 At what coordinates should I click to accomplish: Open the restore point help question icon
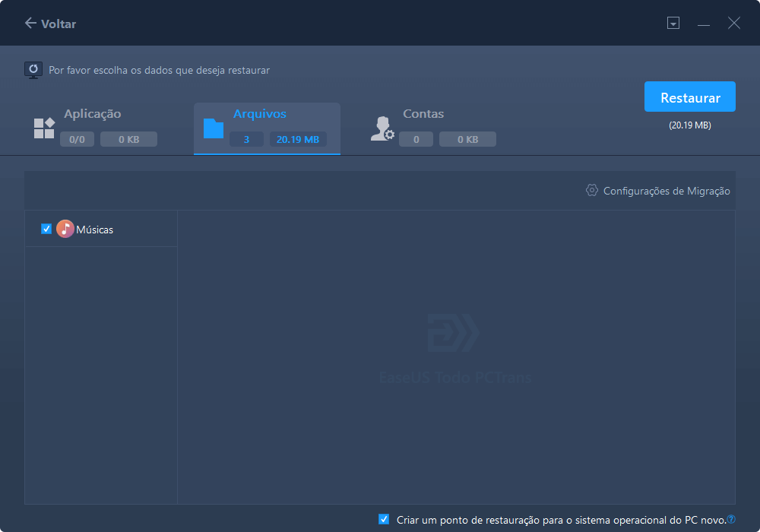tap(731, 519)
